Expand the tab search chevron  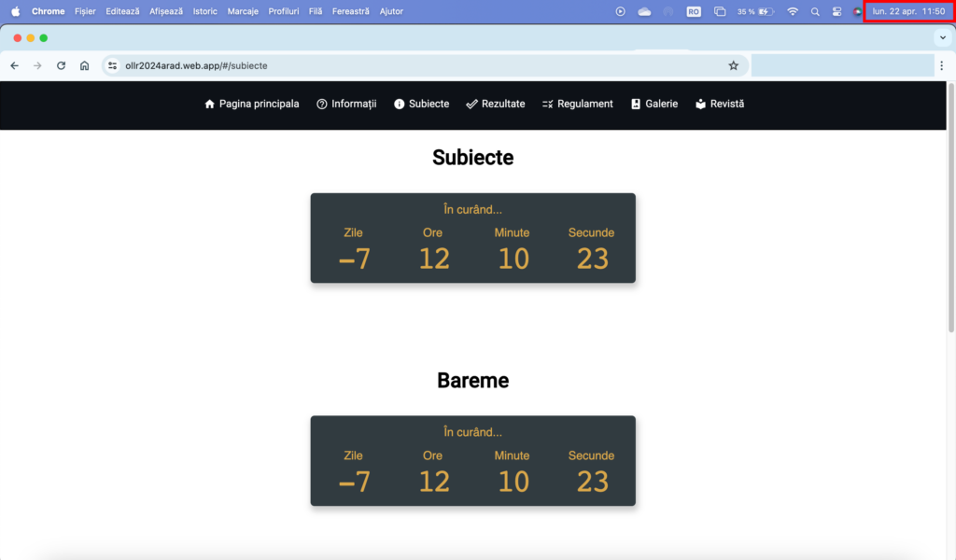click(x=941, y=37)
